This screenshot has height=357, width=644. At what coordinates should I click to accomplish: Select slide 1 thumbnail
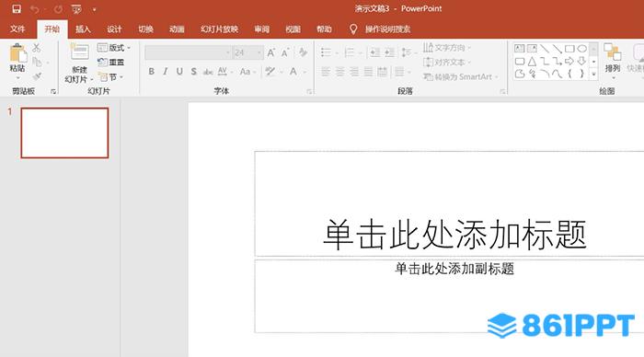pos(65,132)
